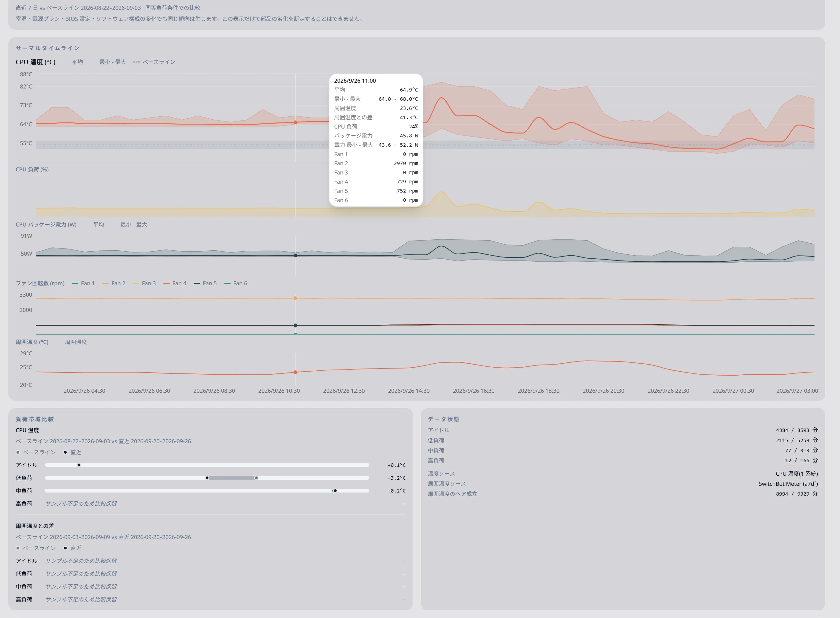Select the highlighted point on the CPU package power line

pyautogui.click(x=295, y=256)
